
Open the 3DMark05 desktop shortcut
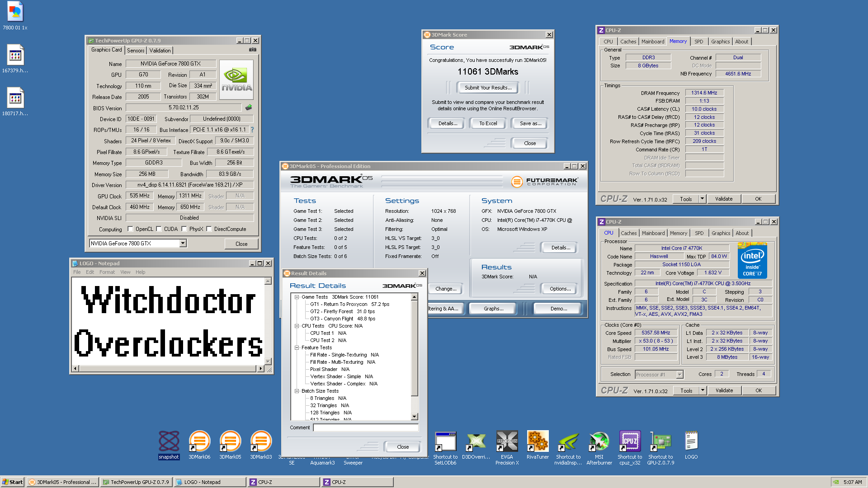(x=230, y=445)
